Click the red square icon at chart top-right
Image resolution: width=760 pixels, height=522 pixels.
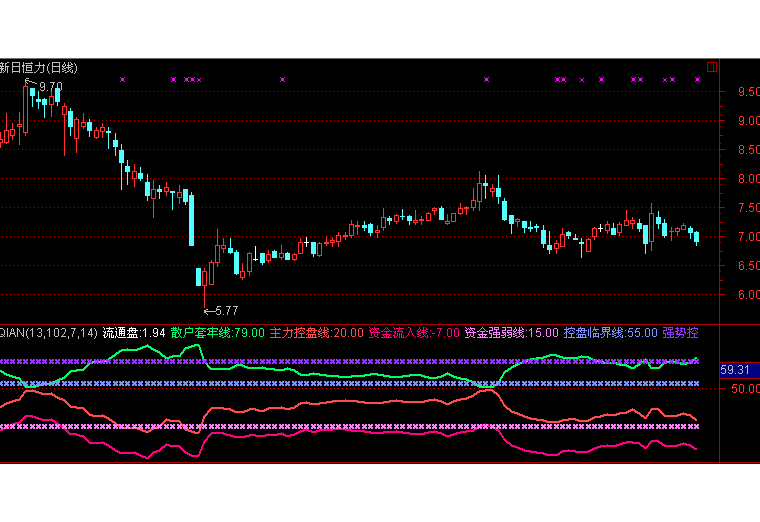(x=711, y=67)
